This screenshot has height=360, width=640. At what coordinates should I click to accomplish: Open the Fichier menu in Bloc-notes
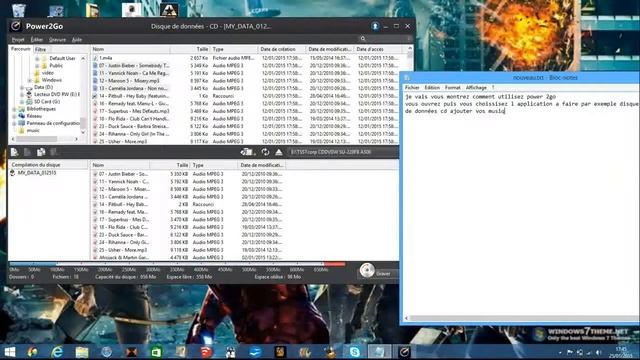[x=412, y=87]
